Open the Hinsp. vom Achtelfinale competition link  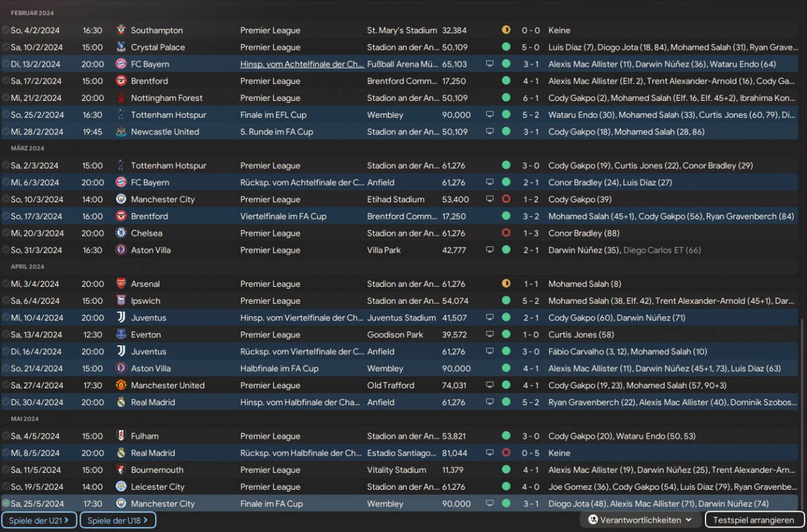302,64
